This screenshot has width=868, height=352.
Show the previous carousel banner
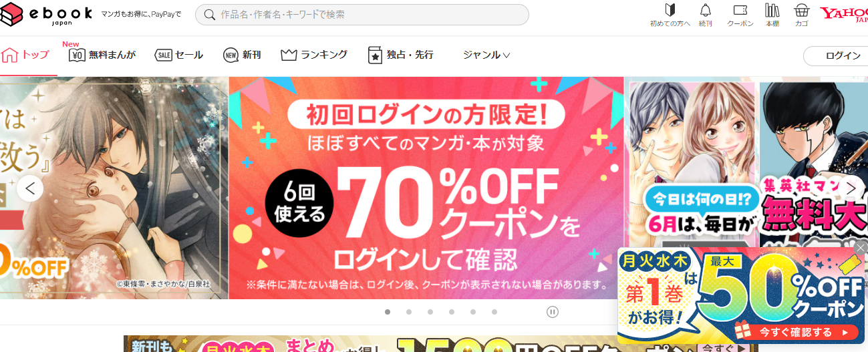pyautogui.click(x=30, y=188)
